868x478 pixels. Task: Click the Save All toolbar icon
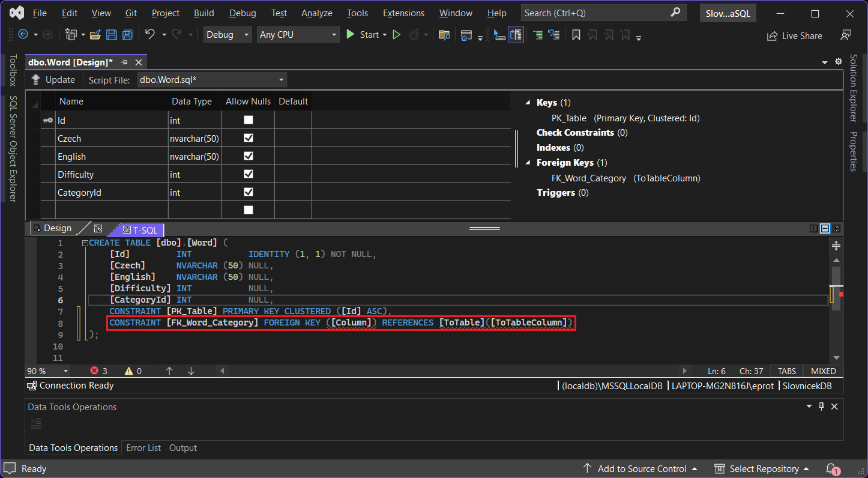coord(127,35)
